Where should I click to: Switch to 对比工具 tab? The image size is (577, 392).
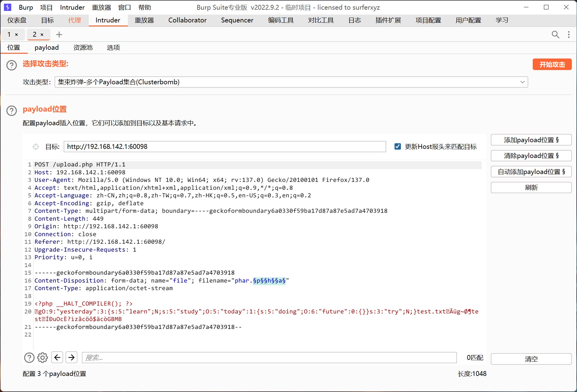click(x=321, y=20)
